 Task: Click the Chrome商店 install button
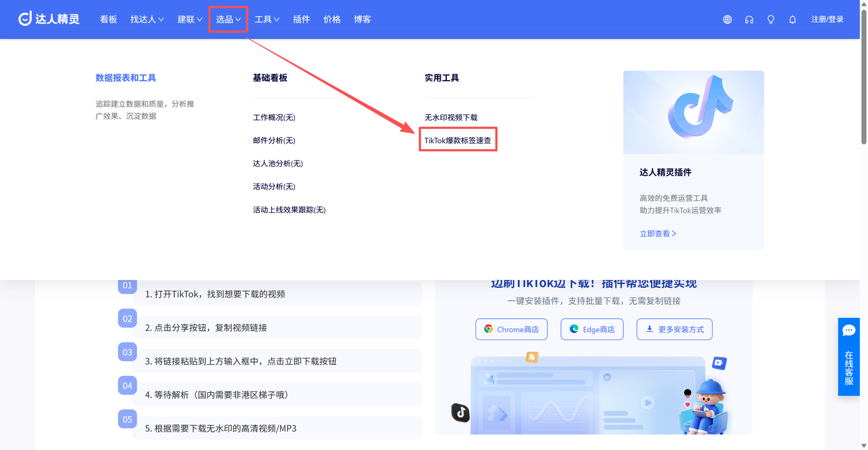511,329
